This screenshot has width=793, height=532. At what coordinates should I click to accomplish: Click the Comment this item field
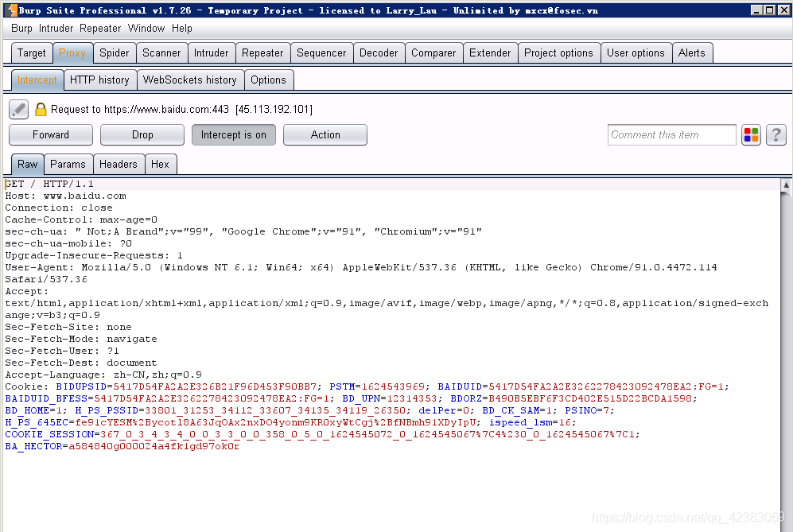click(671, 135)
